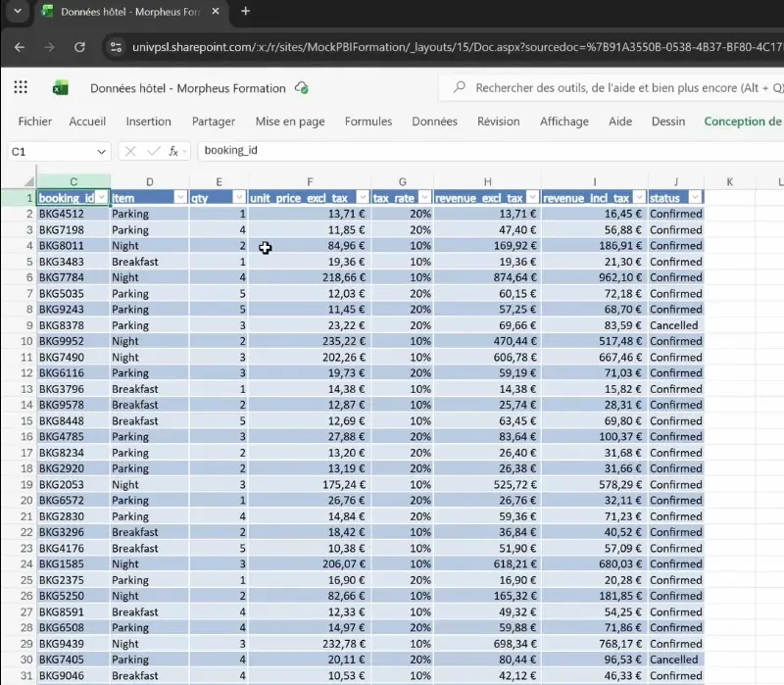Select column K header
Screen dimensions: 784x685
coord(729,181)
